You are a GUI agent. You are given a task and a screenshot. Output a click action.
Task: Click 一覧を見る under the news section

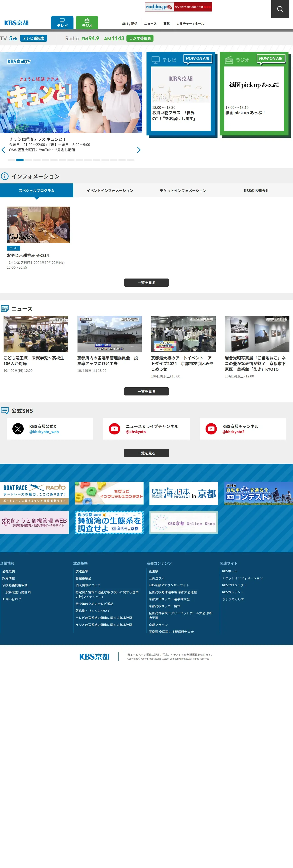(146, 392)
